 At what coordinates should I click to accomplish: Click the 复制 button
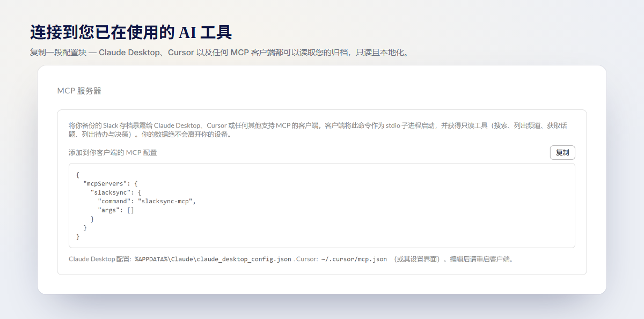coord(562,152)
